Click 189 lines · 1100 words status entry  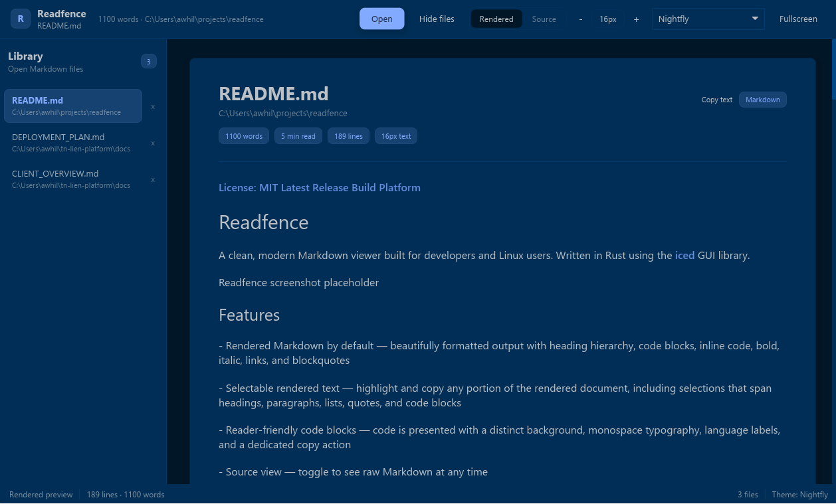pyautogui.click(x=126, y=495)
